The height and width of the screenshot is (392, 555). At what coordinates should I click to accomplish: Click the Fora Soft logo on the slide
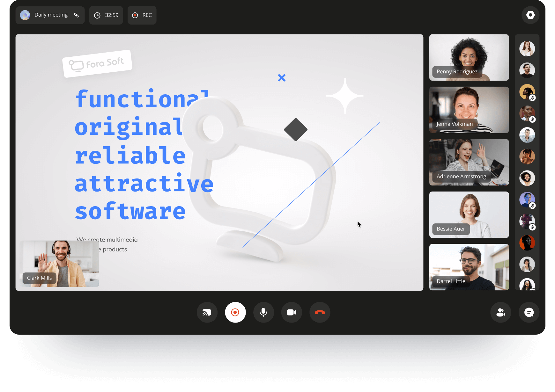tap(97, 64)
